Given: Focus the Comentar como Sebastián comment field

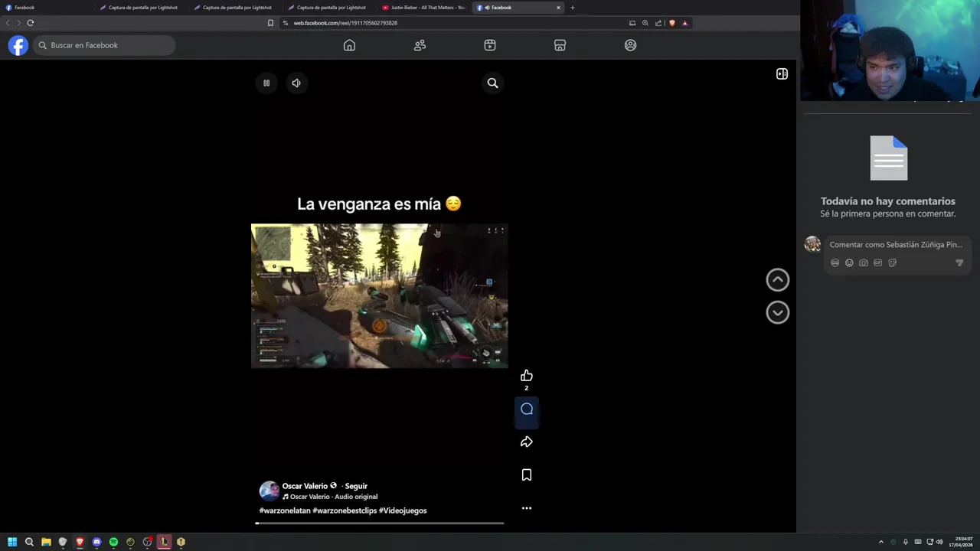Looking at the screenshot, I should click(896, 245).
